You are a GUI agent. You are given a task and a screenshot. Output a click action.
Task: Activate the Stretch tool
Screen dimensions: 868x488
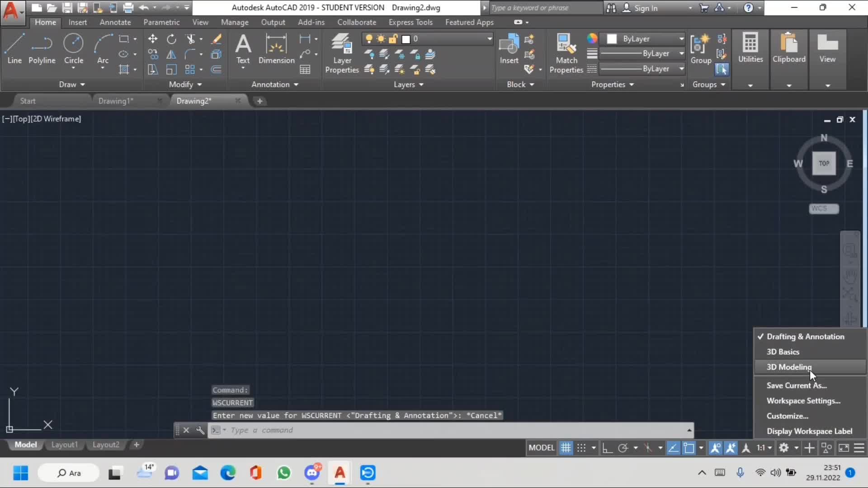153,70
